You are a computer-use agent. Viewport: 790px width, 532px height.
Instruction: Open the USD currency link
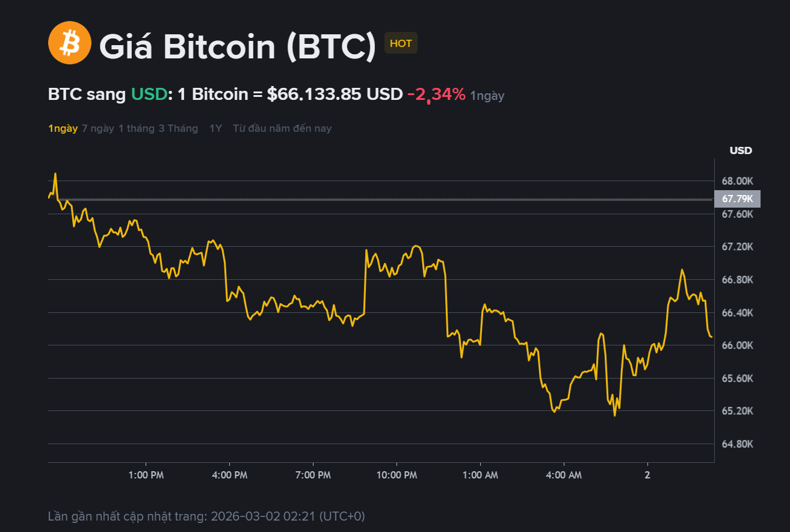pyautogui.click(x=148, y=94)
